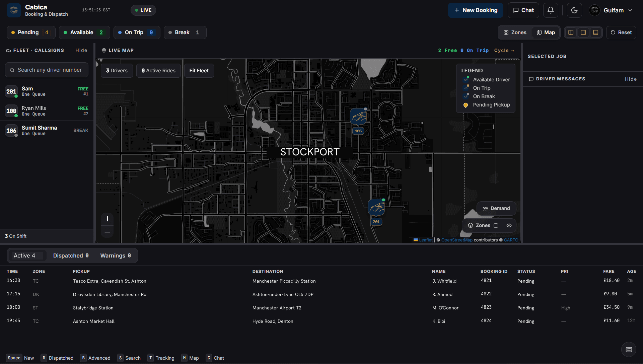Image resolution: width=643 pixels, height=364 pixels.
Task: Switch to the Active 4 tab
Action: tap(27, 256)
